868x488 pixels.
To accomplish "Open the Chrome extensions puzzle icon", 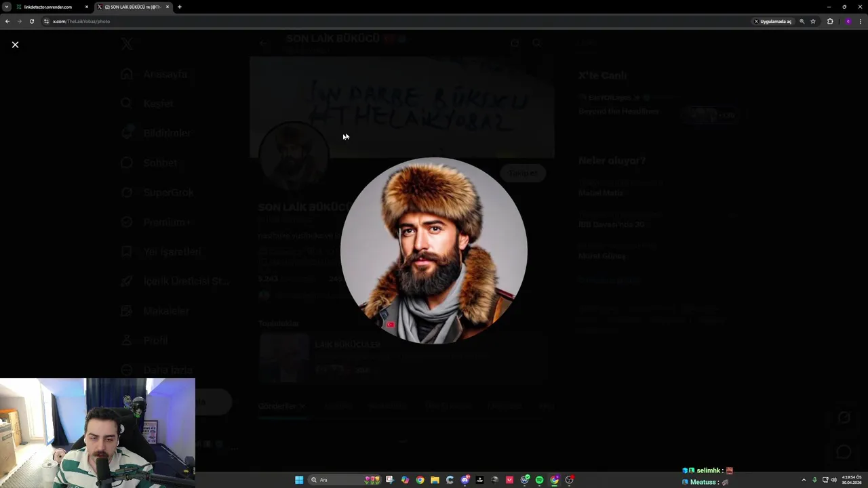I will click(830, 21).
